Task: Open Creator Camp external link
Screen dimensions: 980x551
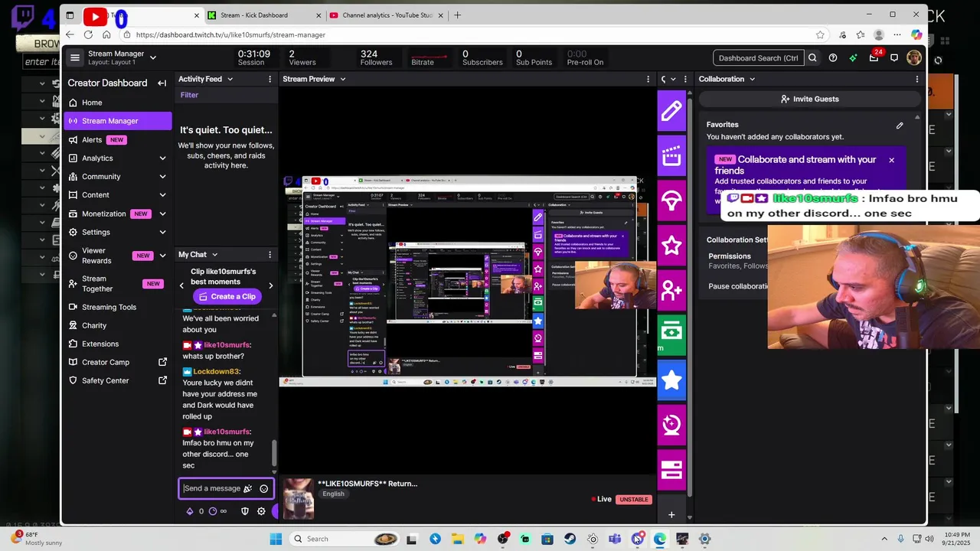Action: 119,362
